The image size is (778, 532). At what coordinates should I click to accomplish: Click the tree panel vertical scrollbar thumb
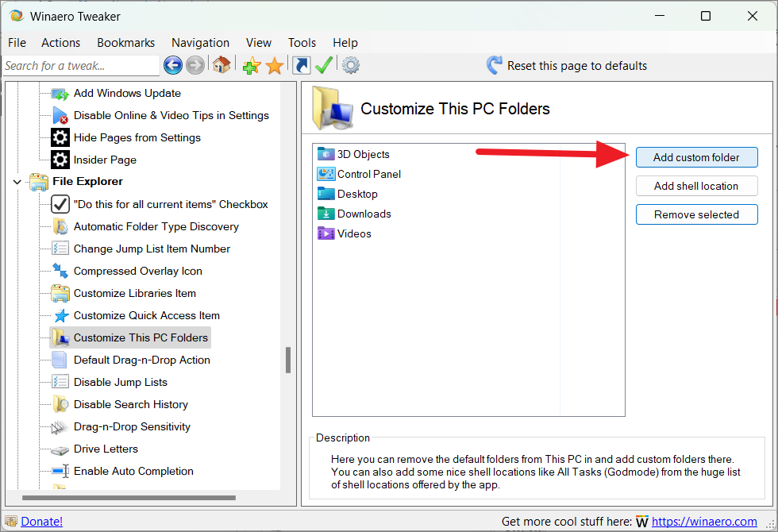(287, 360)
